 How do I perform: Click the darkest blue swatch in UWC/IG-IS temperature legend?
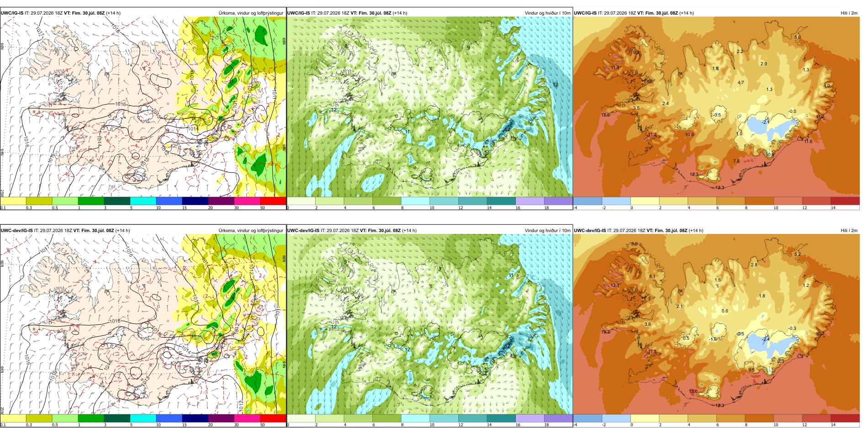click(587, 201)
